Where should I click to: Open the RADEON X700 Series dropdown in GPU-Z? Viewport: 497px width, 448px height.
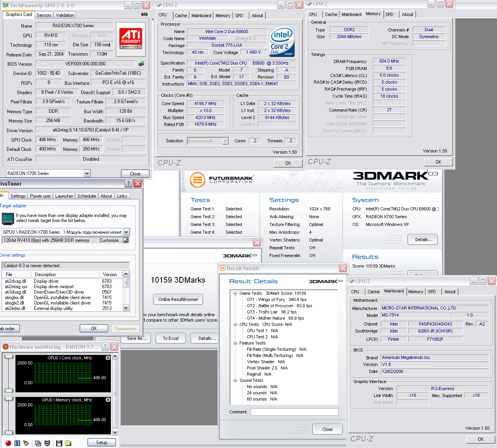coord(87,173)
